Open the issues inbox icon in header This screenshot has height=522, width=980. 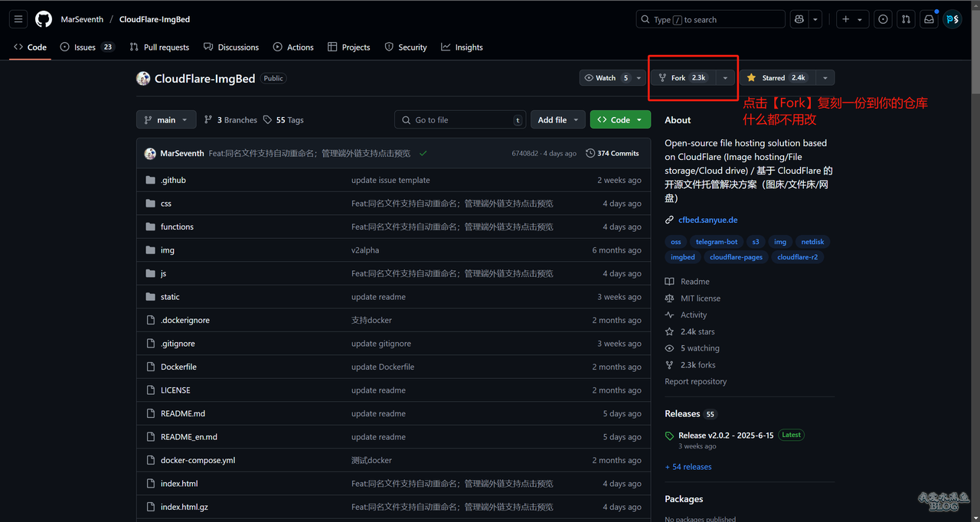(884, 19)
